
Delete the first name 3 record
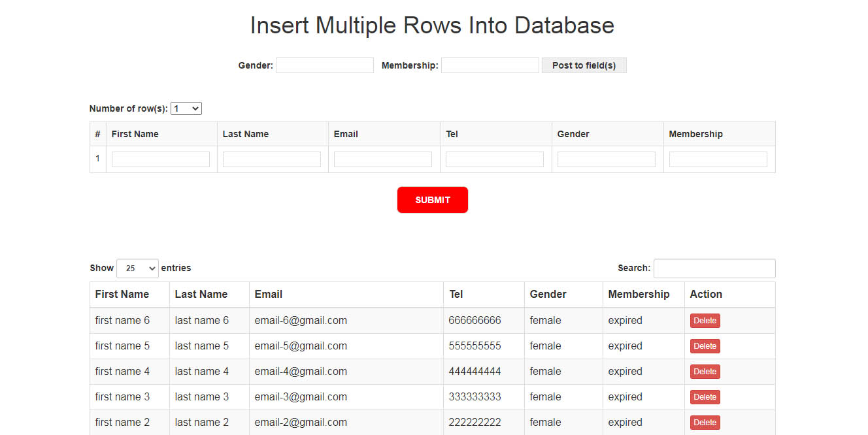pos(705,397)
